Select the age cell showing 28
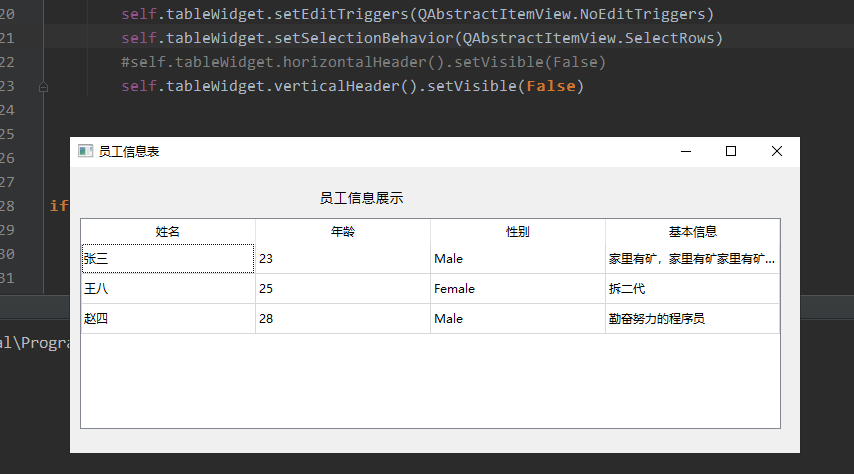Screen dimensions: 854x474 coord(343,318)
